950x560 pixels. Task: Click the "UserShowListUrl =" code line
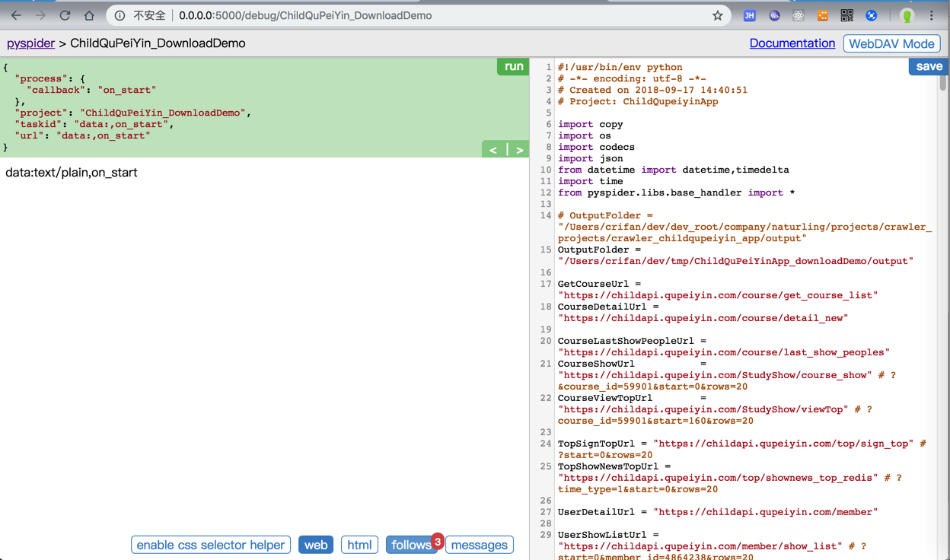click(608, 535)
